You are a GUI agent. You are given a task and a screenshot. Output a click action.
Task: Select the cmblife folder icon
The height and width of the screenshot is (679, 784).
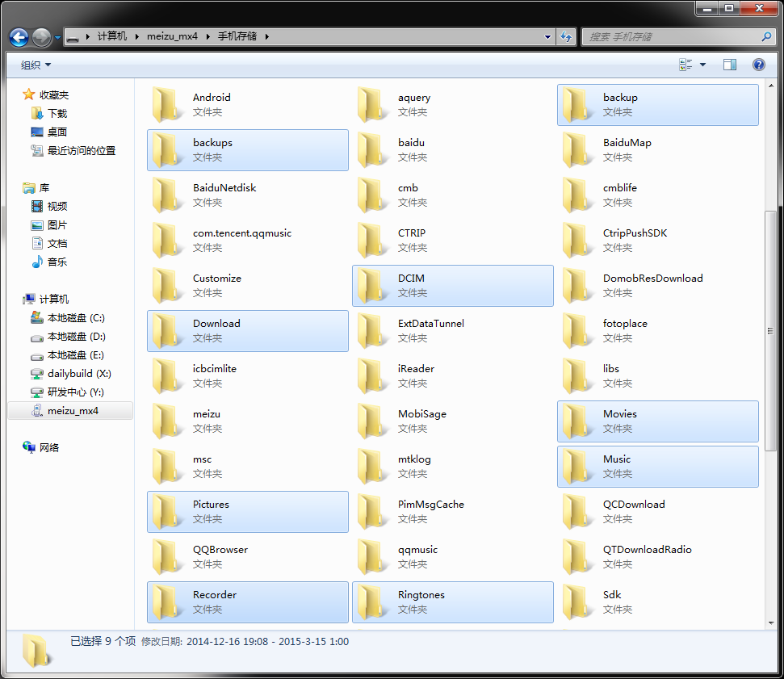click(576, 195)
